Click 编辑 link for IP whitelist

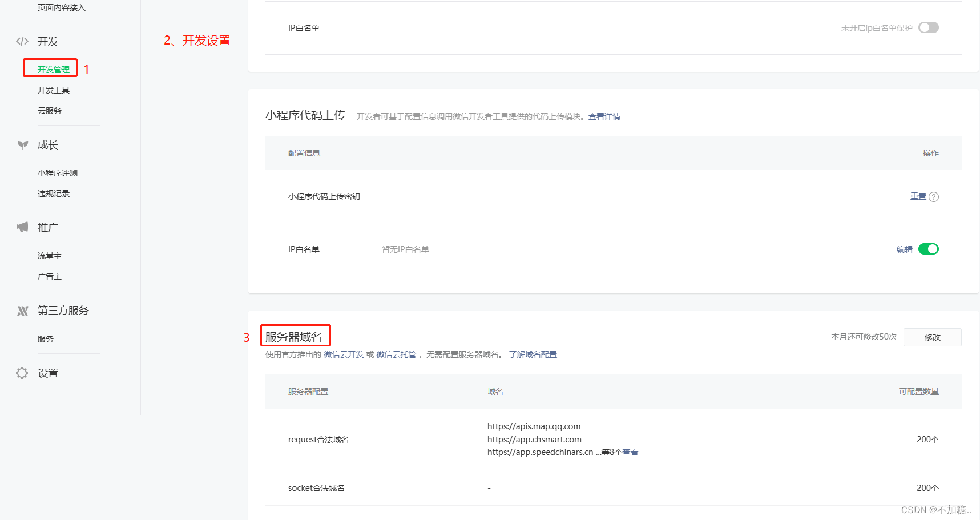pos(904,249)
